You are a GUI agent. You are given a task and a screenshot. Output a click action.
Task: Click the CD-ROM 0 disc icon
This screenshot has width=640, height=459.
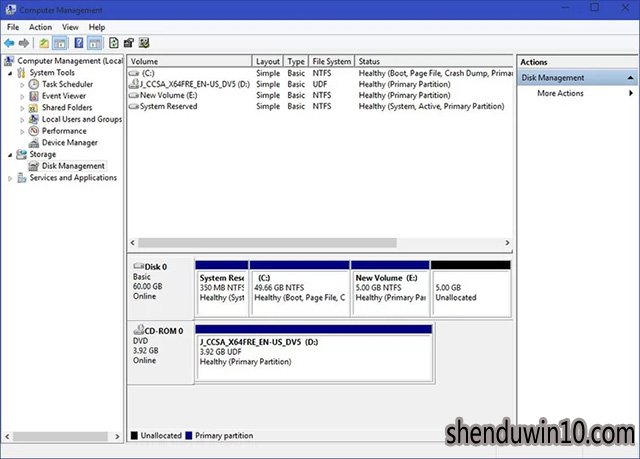click(x=139, y=330)
